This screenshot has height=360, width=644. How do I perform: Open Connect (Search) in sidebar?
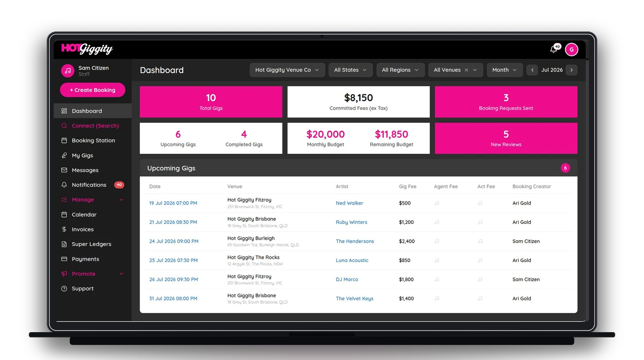click(93, 126)
